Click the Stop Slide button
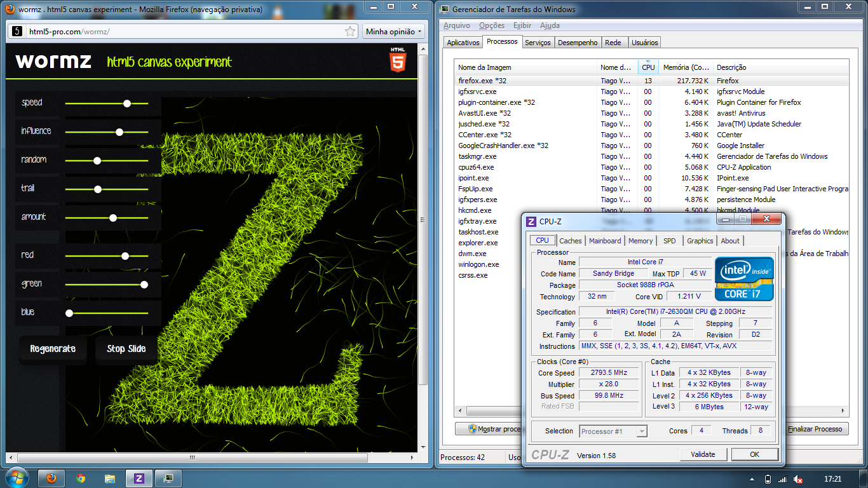The height and width of the screenshot is (488, 868). click(126, 349)
